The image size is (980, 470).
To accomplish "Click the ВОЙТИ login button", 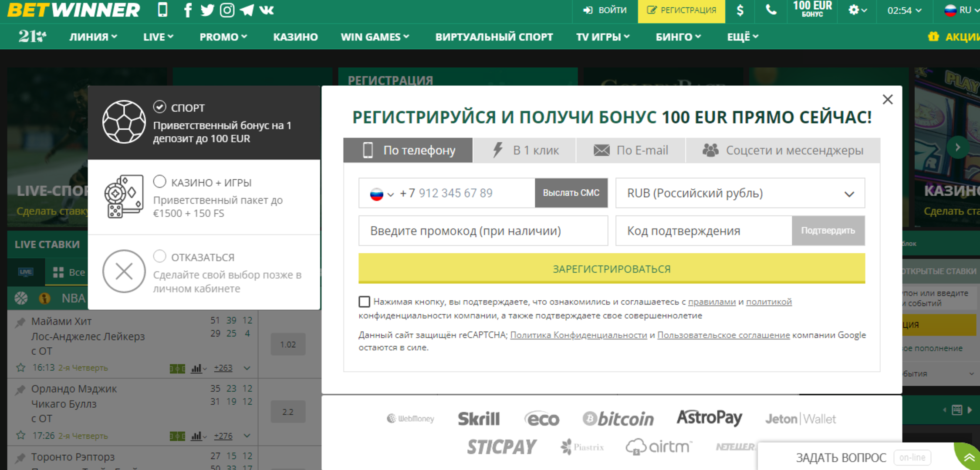I will [605, 10].
